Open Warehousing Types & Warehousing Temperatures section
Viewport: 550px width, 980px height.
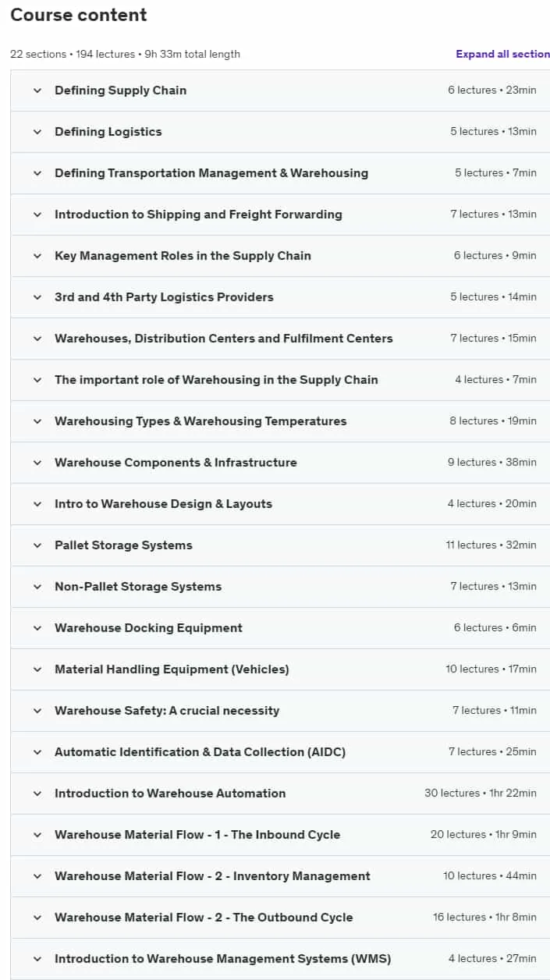click(x=280, y=421)
